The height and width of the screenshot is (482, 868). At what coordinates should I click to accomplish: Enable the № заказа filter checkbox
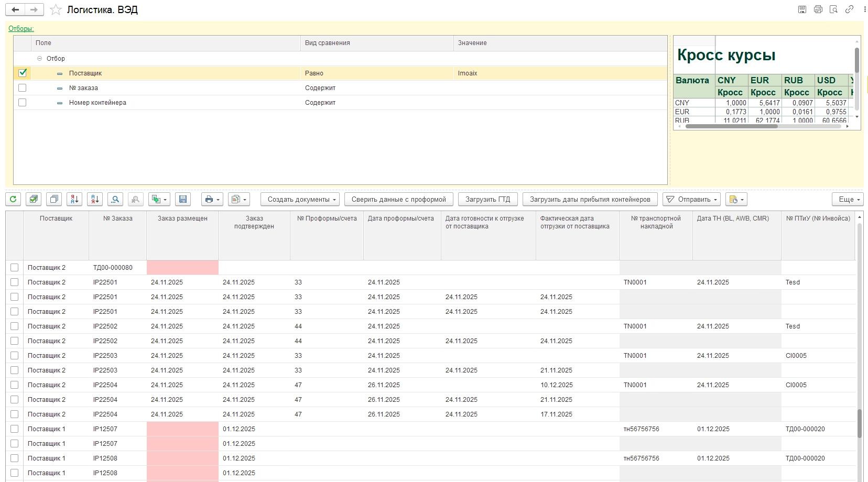[x=23, y=87]
